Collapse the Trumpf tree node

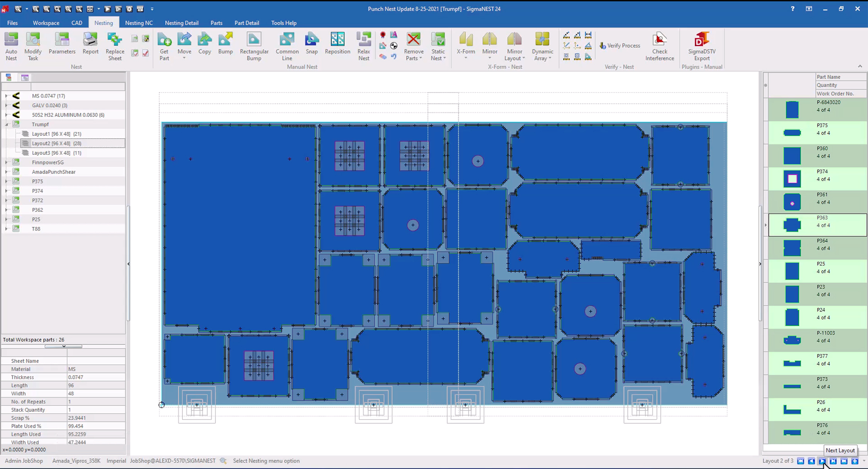pos(7,124)
